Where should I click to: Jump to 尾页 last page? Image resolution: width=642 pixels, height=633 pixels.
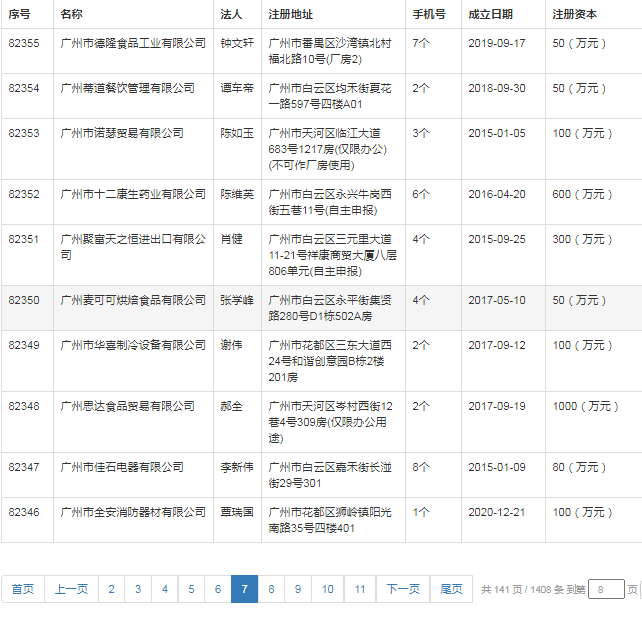[451, 589]
